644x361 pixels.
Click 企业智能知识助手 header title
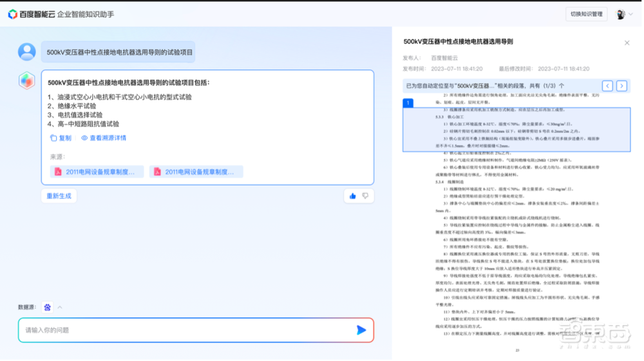coord(86,14)
